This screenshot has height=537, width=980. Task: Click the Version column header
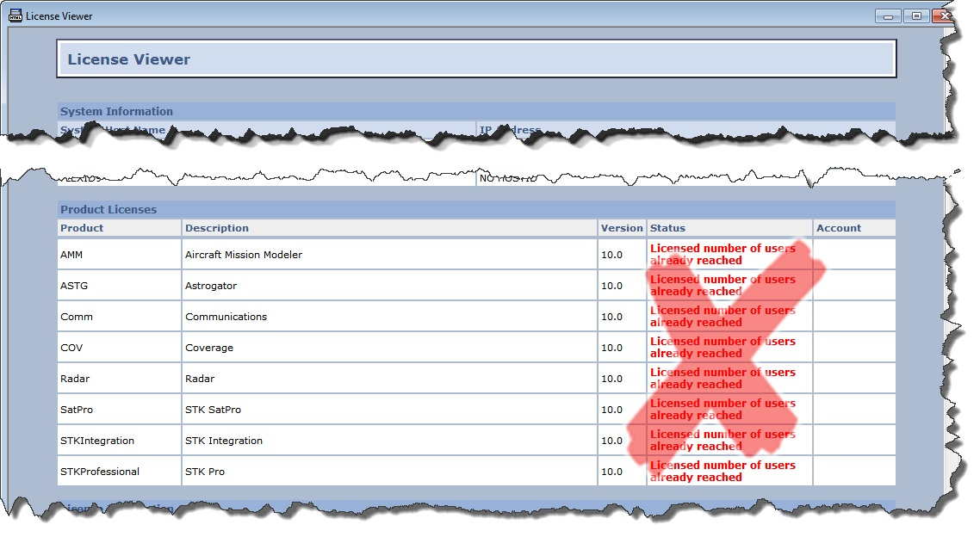pyautogui.click(x=622, y=228)
